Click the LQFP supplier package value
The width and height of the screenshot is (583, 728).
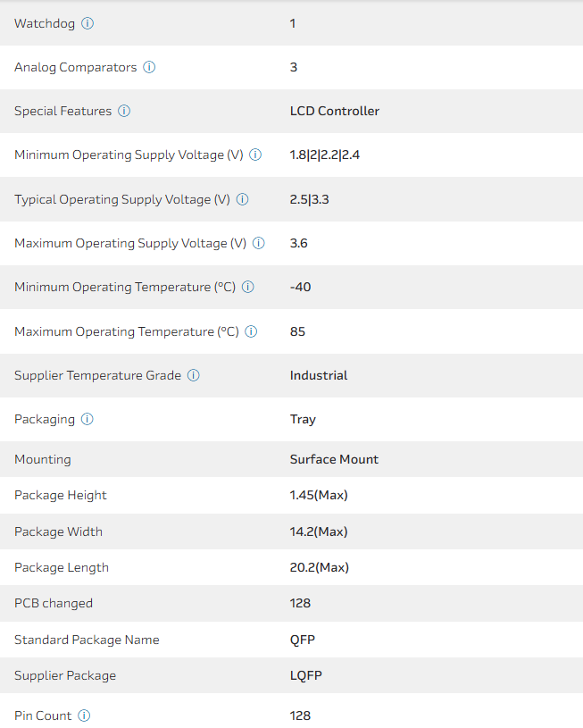tap(305, 675)
